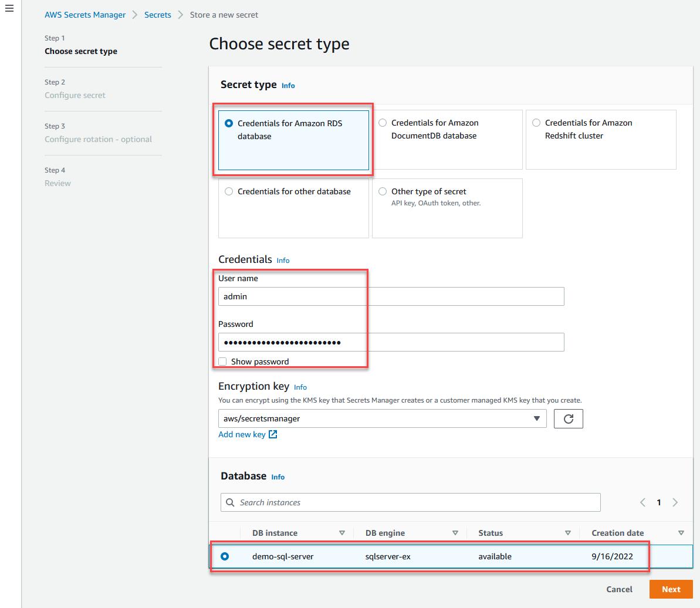Sort by Status column arrow
The width and height of the screenshot is (700, 608).
pos(568,533)
